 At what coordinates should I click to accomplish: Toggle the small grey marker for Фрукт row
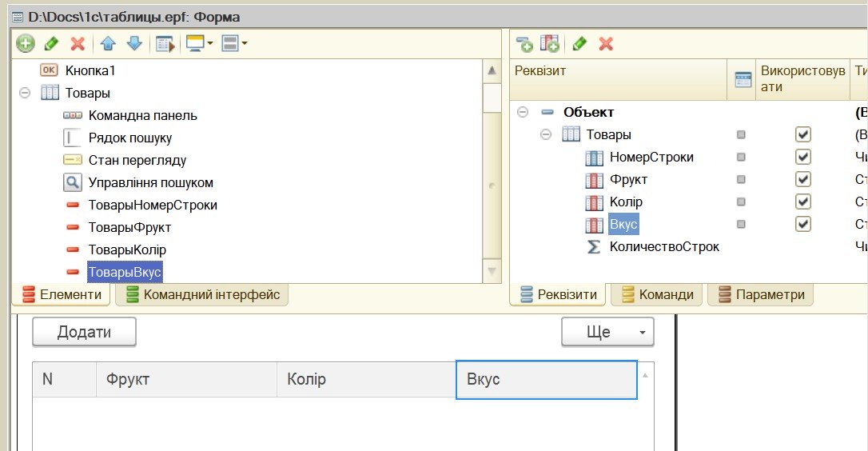tap(741, 179)
